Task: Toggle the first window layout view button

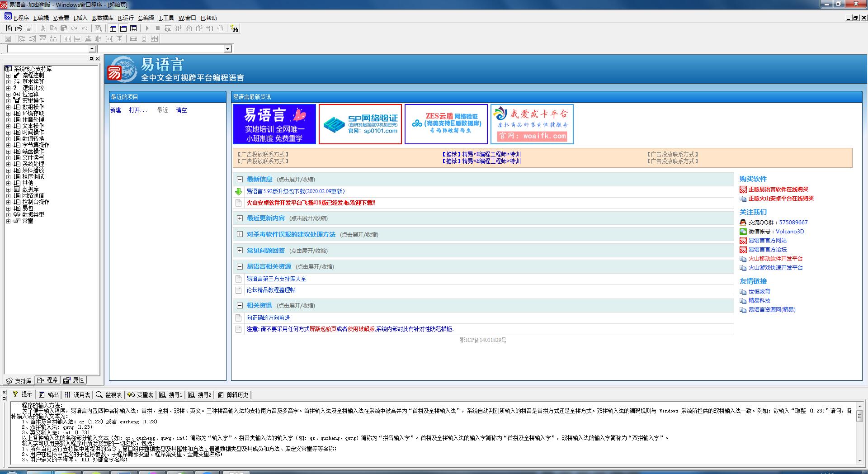Action: pos(113,28)
